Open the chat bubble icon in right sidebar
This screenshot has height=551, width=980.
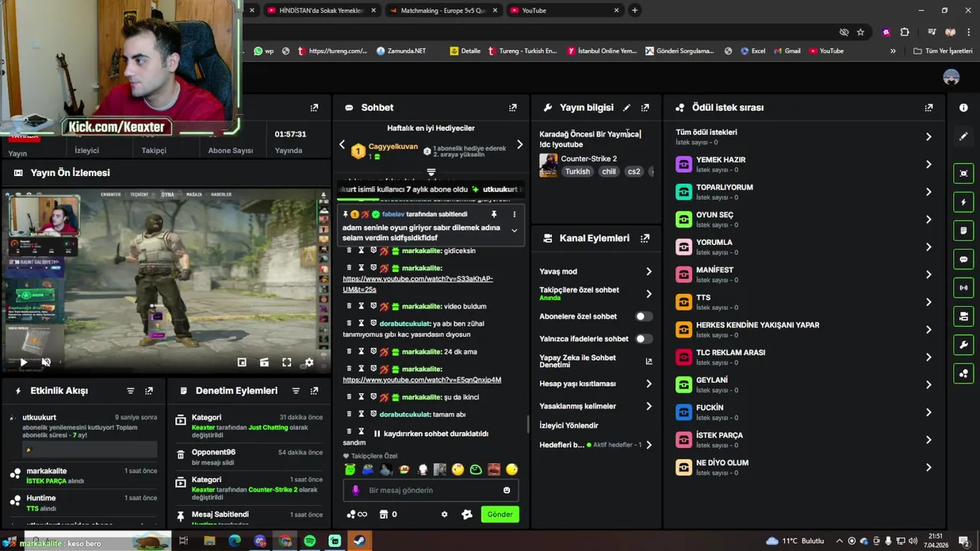tap(963, 259)
